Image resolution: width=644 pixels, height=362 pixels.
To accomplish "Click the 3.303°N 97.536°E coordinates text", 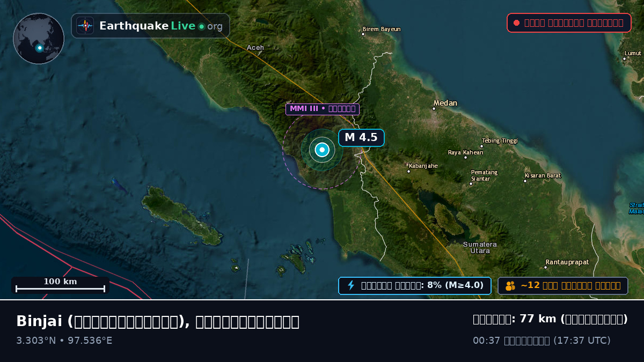I will [64, 341].
